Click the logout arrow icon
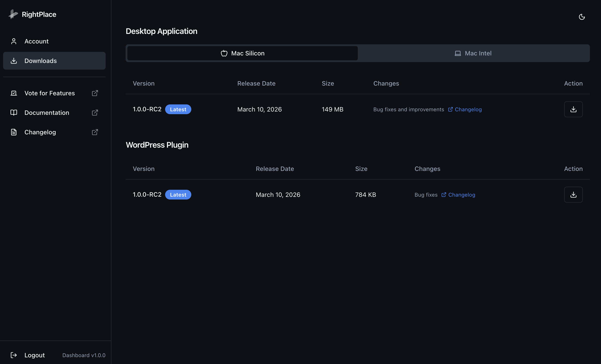 pyautogui.click(x=14, y=355)
